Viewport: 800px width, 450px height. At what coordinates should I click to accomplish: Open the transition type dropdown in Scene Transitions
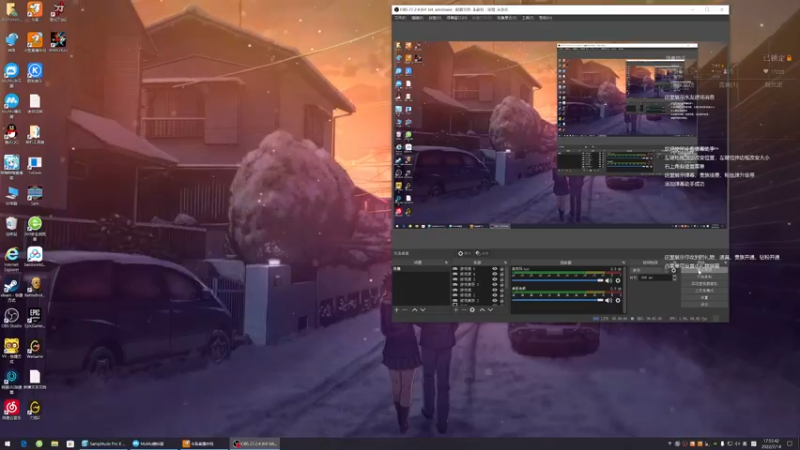[649, 270]
